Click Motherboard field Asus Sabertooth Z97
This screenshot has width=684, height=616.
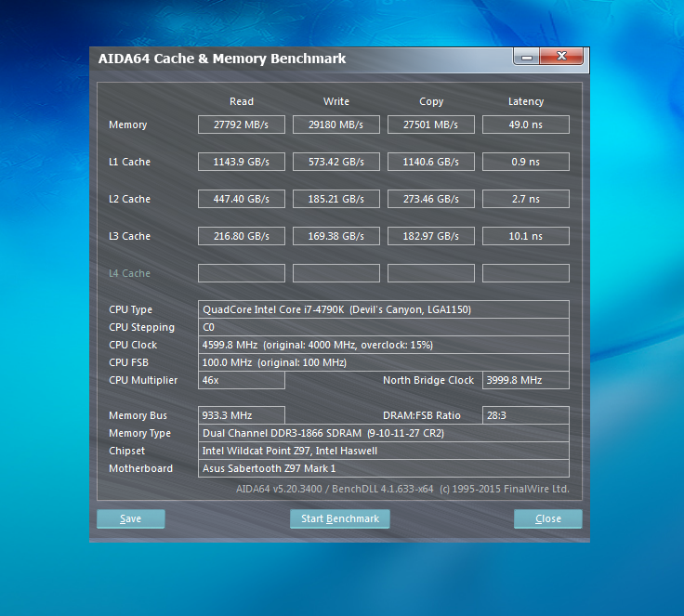384,468
